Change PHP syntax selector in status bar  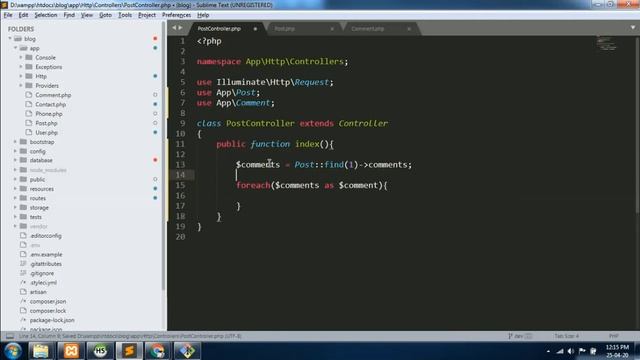point(613,336)
